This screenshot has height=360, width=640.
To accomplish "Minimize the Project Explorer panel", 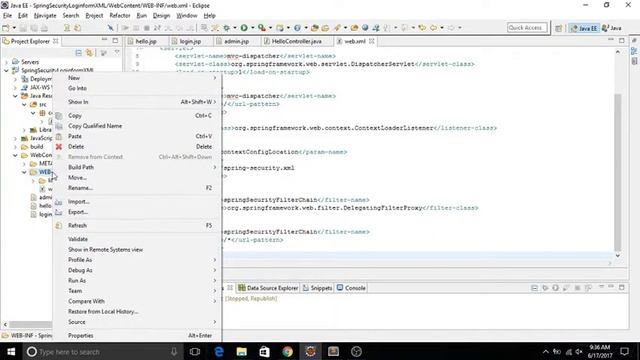I will pos(104,40).
